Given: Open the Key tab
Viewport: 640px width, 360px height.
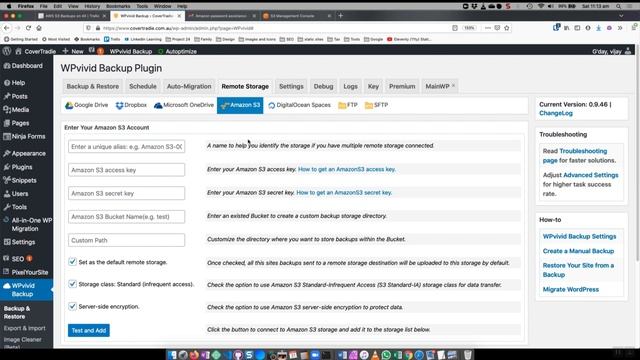Looking at the screenshot, I should 373,86.
